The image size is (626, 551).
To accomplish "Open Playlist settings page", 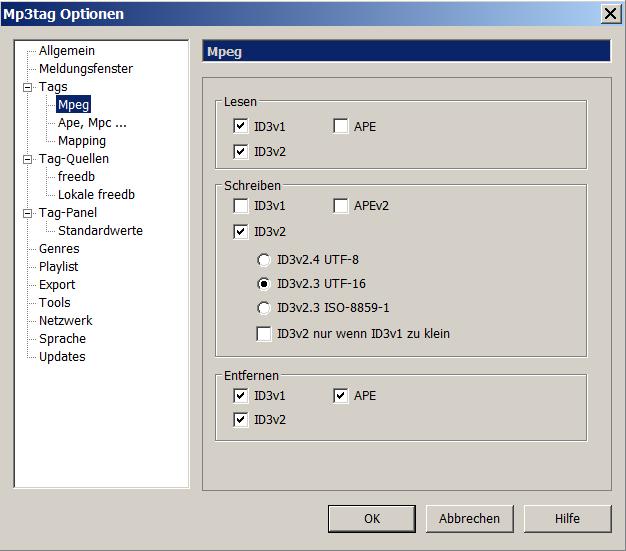I will click(58, 266).
